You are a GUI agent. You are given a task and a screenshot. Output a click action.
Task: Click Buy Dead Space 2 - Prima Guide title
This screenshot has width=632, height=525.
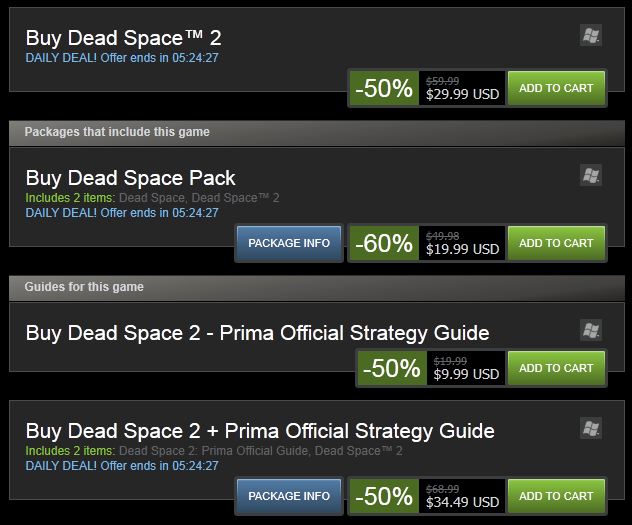(x=257, y=332)
